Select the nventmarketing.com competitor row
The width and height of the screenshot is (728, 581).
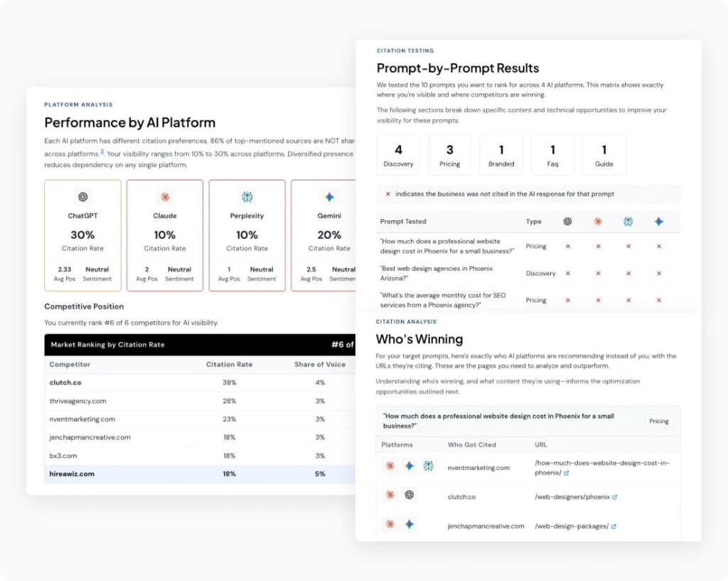click(x=200, y=419)
